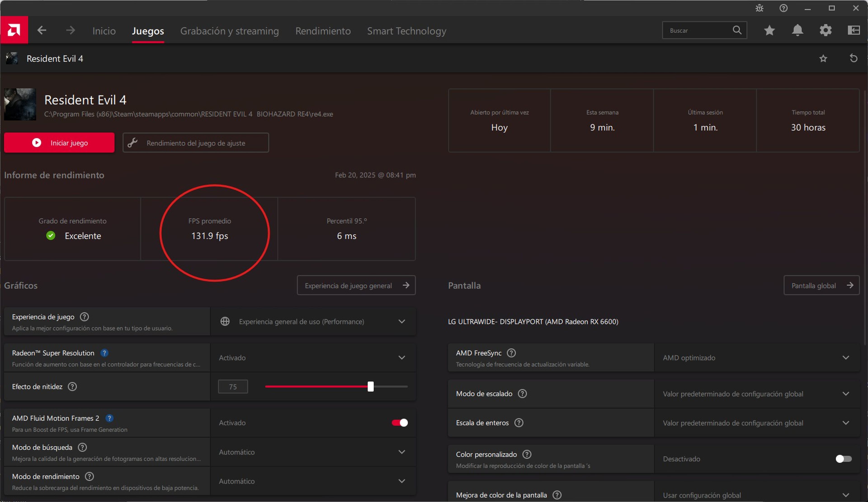Show help for AMD FreeSync
This screenshot has width=868, height=502.
(512, 353)
